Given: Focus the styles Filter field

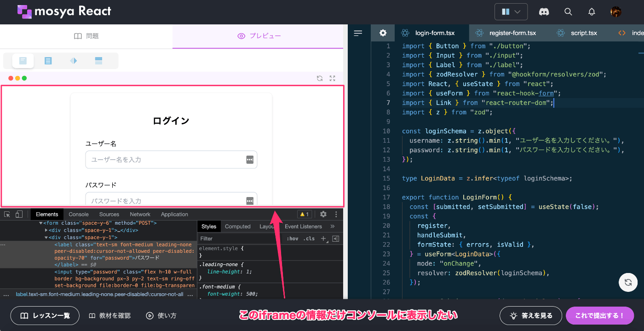Looking at the screenshot, I should click(240, 238).
